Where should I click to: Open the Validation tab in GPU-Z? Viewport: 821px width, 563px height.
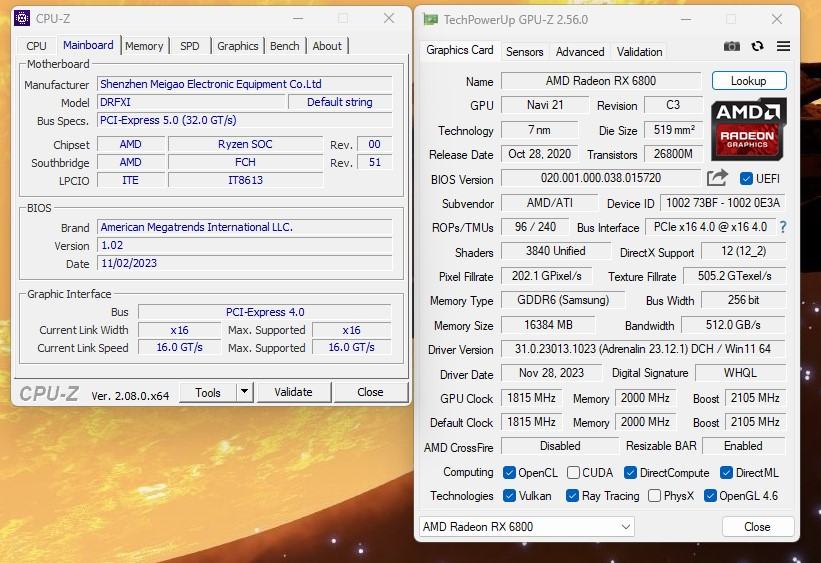click(x=639, y=52)
